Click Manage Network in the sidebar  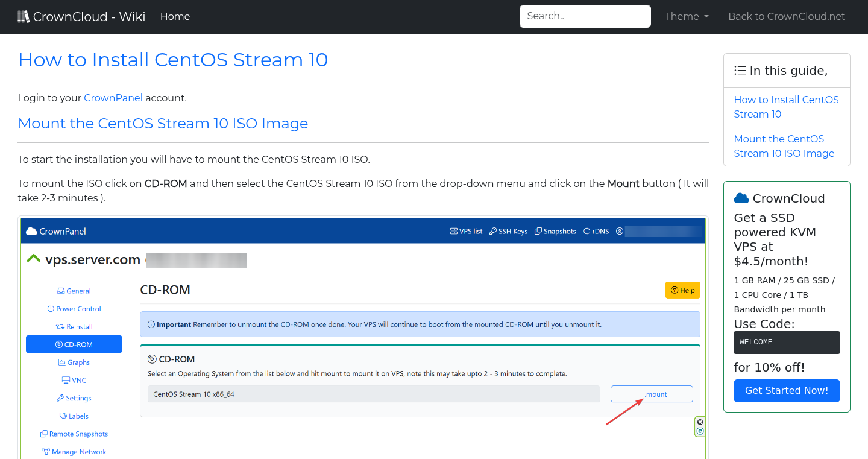74,451
